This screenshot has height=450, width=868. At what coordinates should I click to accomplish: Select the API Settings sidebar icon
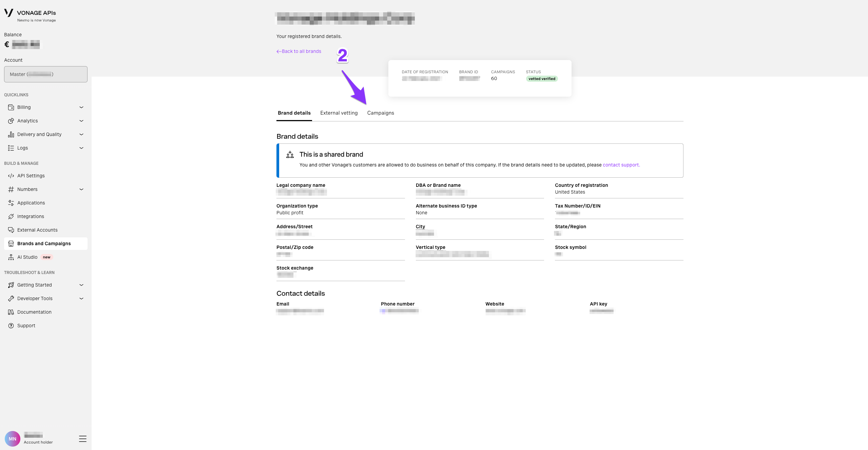(x=11, y=176)
